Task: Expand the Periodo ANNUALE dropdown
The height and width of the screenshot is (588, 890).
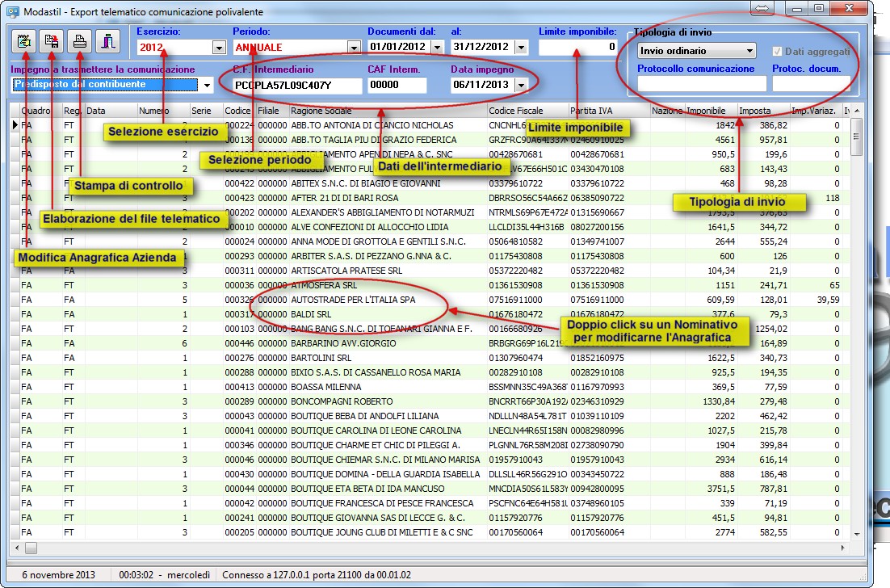Action: pyautogui.click(x=352, y=48)
